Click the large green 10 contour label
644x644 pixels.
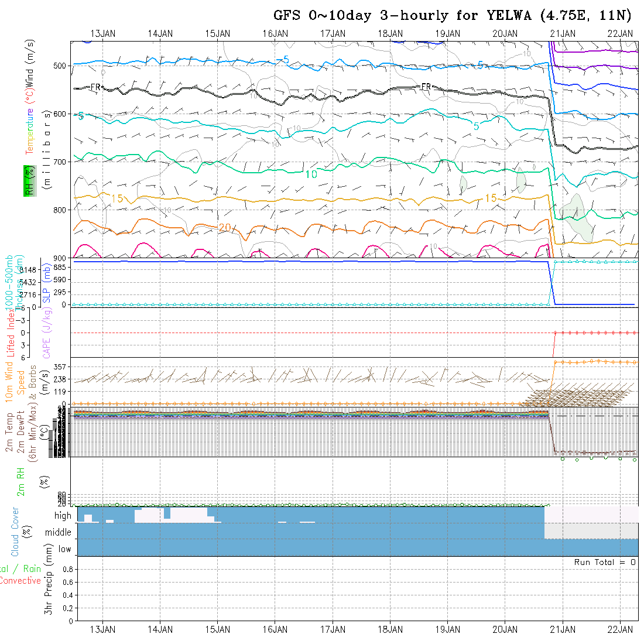pyautogui.click(x=311, y=174)
